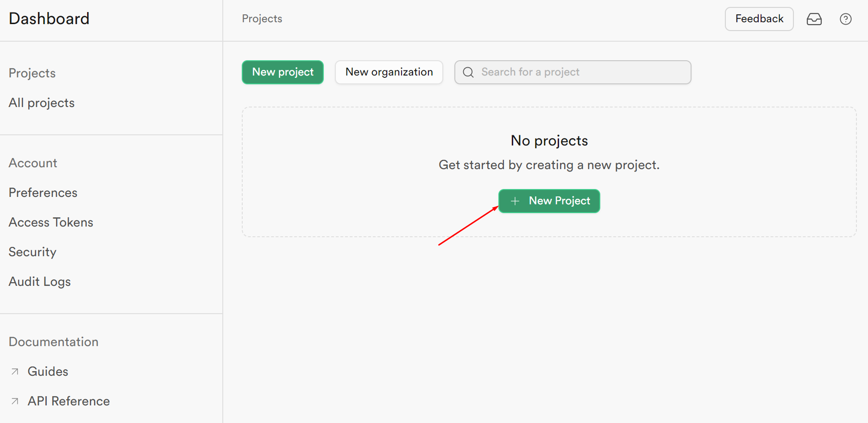Click the help question mark icon

coord(845,19)
